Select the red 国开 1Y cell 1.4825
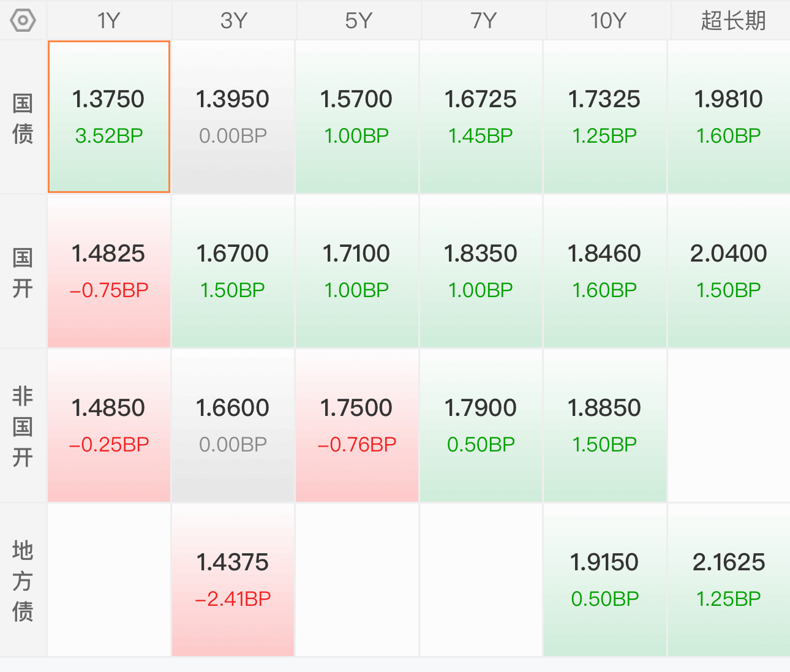790x672 pixels. (x=109, y=271)
